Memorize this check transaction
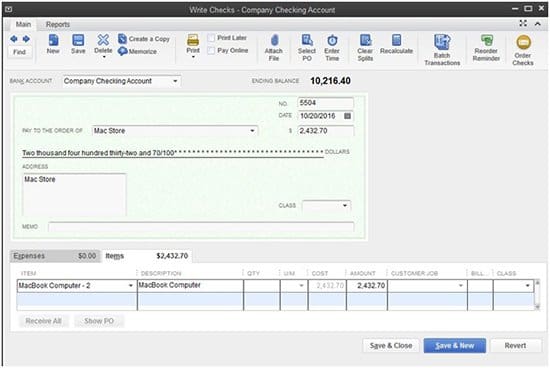The height and width of the screenshot is (368, 550). [x=138, y=52]
